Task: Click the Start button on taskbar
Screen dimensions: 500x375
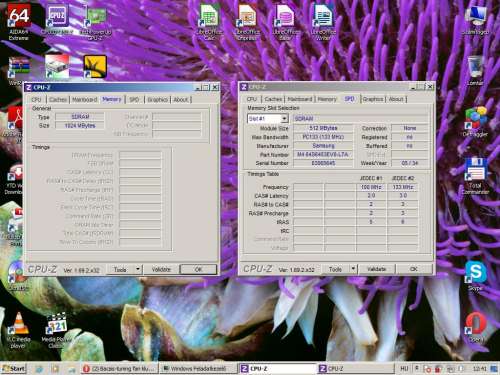Action: (13, 369)
